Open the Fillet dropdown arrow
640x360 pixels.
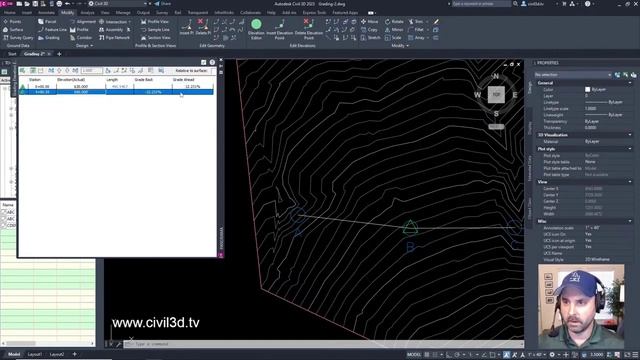click(x=427, y=30)
